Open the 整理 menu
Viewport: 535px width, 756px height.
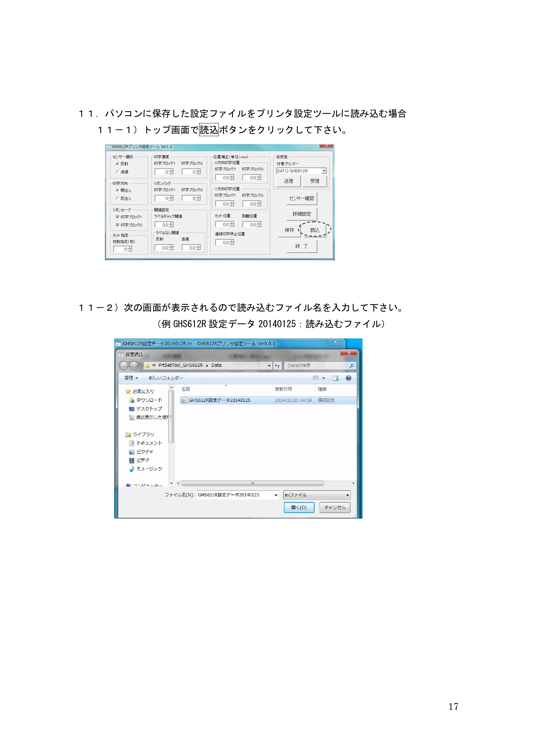pos(131,378)
